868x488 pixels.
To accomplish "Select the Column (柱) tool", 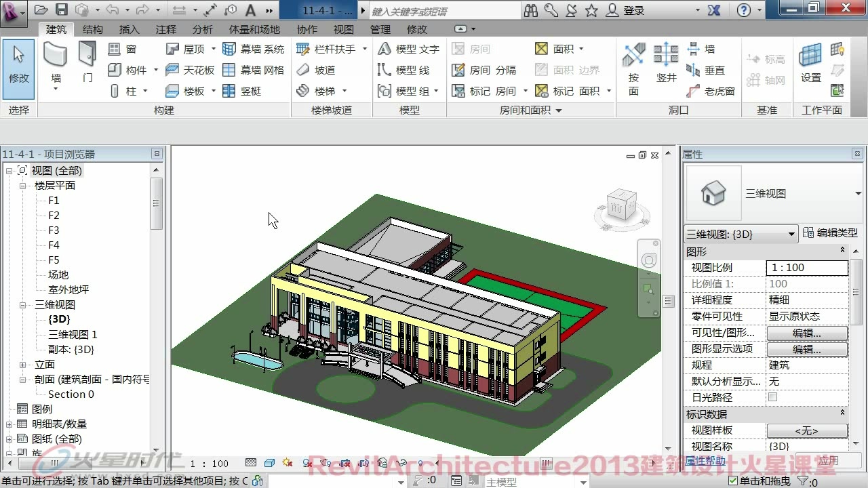I will 123,91.
